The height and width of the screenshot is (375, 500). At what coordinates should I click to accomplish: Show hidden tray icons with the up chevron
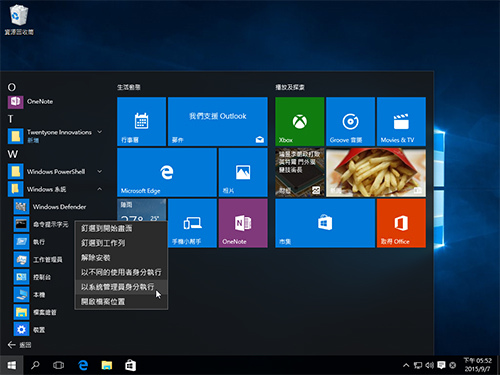click(x=406, y=365)
